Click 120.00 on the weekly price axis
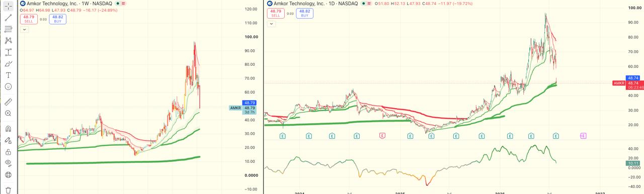 click(252, 10)
